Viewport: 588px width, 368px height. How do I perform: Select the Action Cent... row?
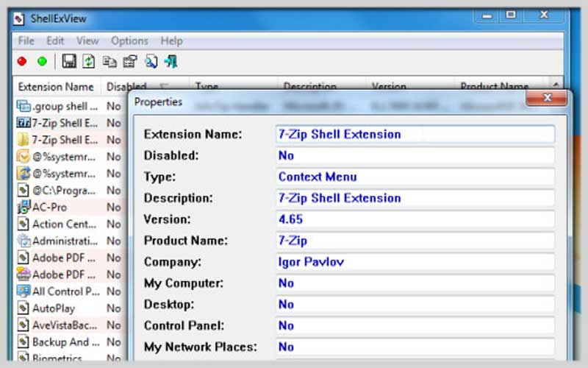coord(69,224)
